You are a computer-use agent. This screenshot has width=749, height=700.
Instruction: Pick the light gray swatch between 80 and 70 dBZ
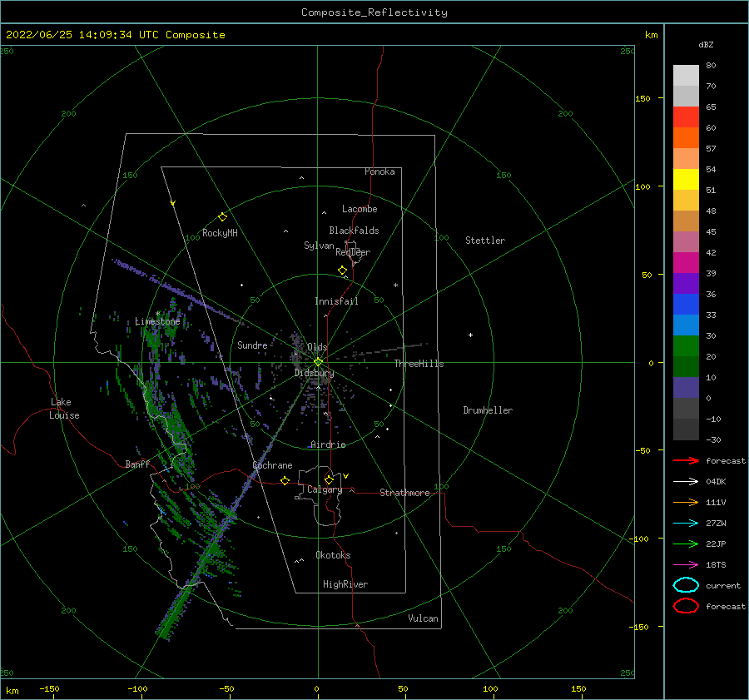click(x=686, y=76)
